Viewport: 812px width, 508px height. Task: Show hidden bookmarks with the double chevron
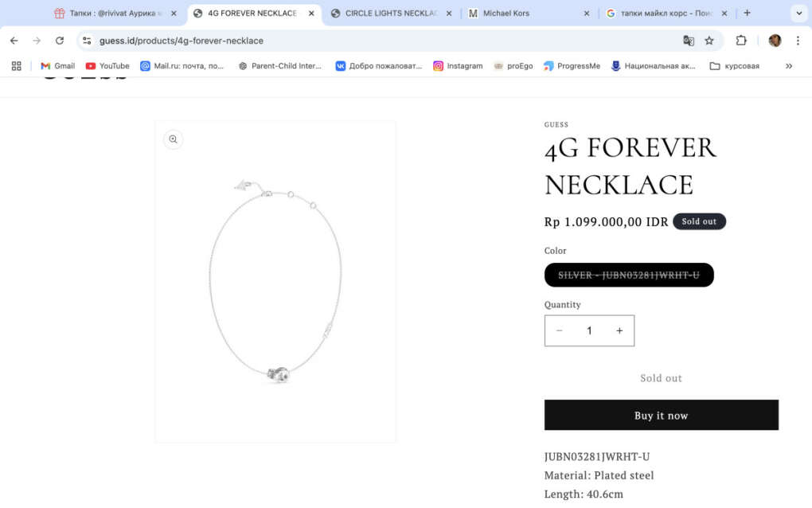(x=789, y=66)
